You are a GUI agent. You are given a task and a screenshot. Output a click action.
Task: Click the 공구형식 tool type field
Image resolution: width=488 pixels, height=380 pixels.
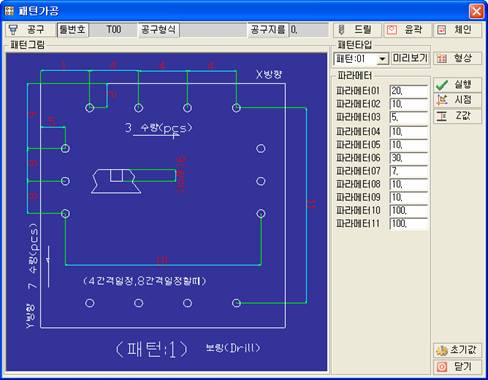(213, 30)
